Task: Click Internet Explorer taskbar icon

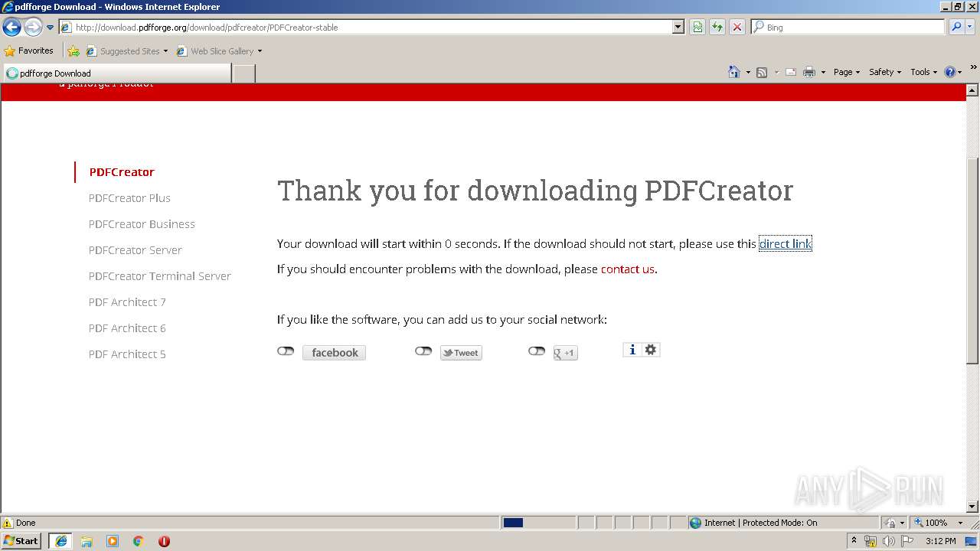Action: [x=60, y=541]
